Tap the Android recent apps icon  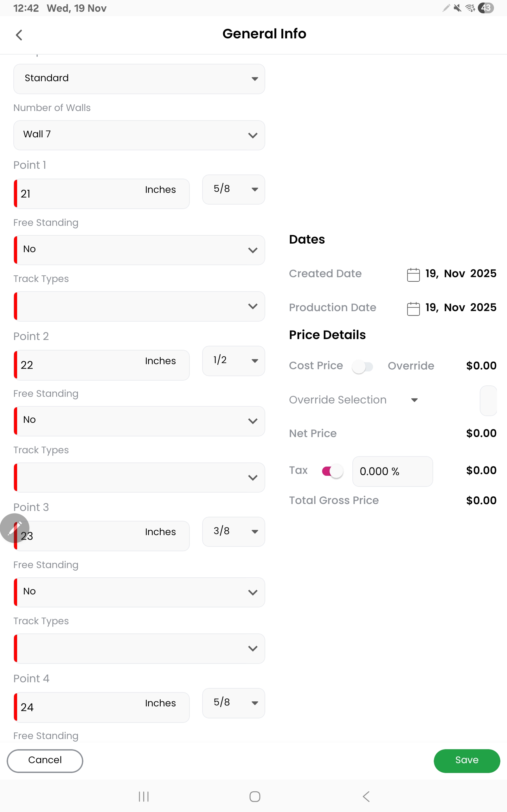pyautogui.click(x=144, y=796)
